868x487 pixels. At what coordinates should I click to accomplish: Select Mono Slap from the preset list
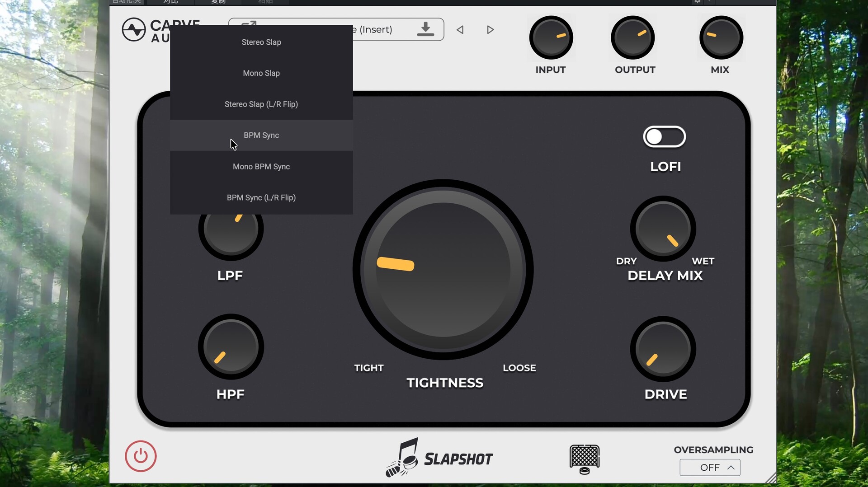[x=261, y=73]
